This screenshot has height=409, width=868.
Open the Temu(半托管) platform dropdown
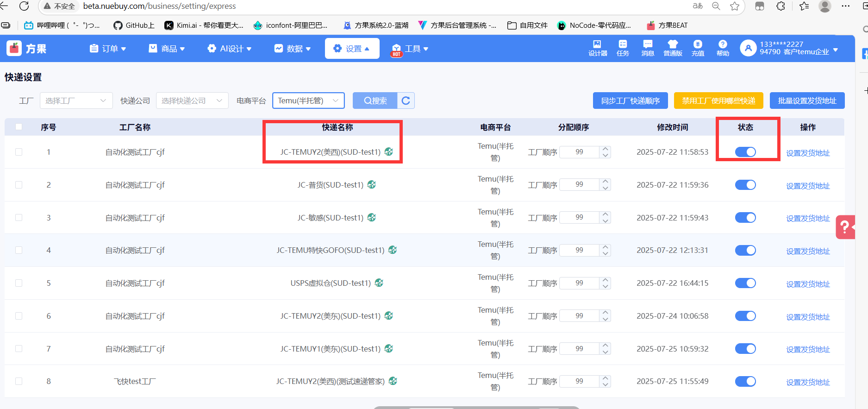(x=308, y=101)
